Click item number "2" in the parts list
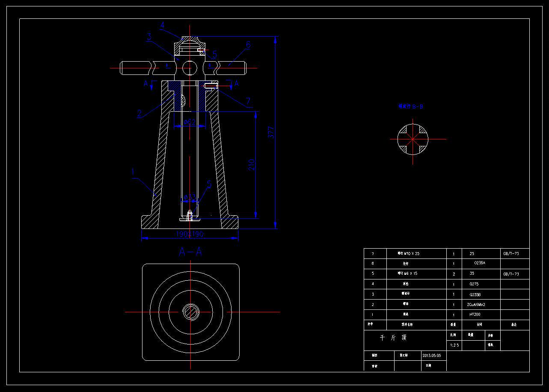549x392 pixels. coord(373,305)
